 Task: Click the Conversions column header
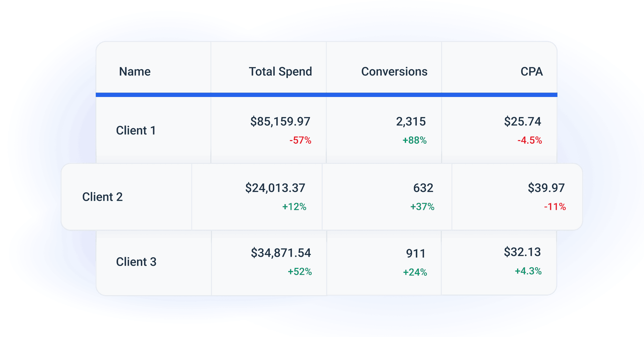[395, 72]
